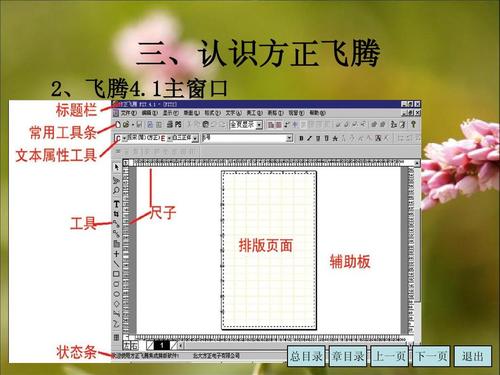
Task: Toggle bold B text formatting
Action: coord(301,138)
